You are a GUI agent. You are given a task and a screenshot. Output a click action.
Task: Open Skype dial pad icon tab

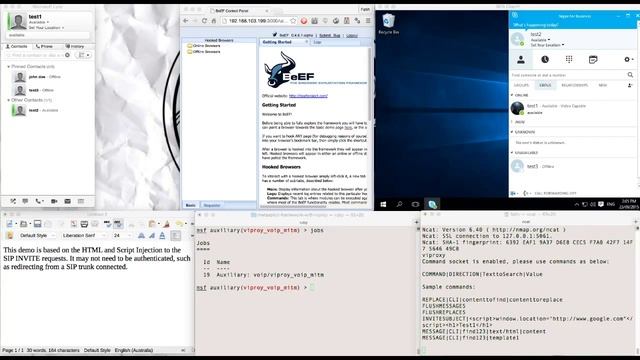click(x=569, y=60)
